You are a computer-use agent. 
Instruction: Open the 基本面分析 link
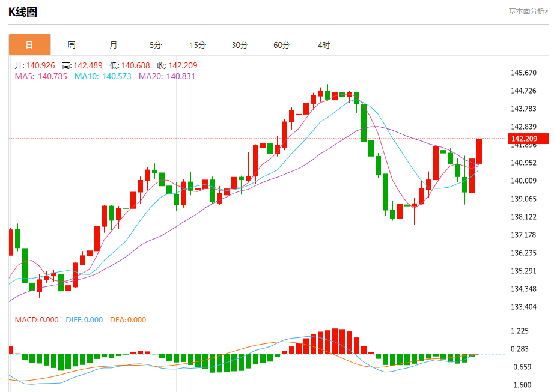coord(528,11)
